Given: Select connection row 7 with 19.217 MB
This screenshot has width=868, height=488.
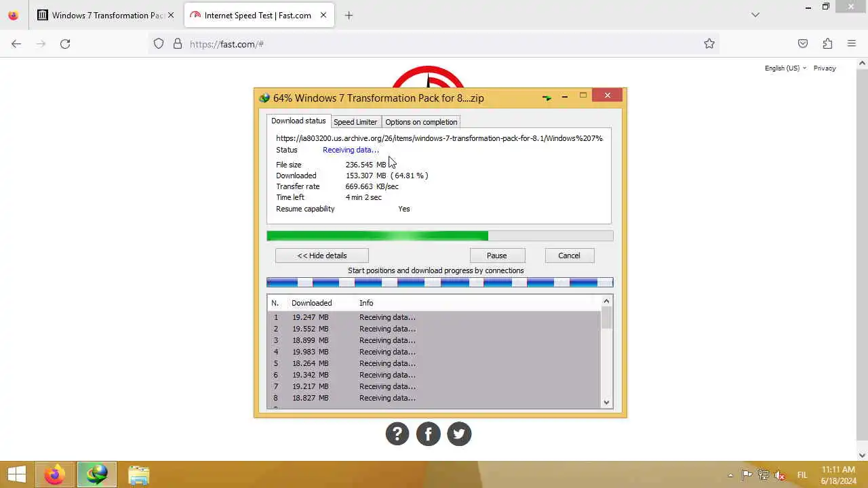Looking at the screenshot, I should pyautogui.click(x=434, y=386).
